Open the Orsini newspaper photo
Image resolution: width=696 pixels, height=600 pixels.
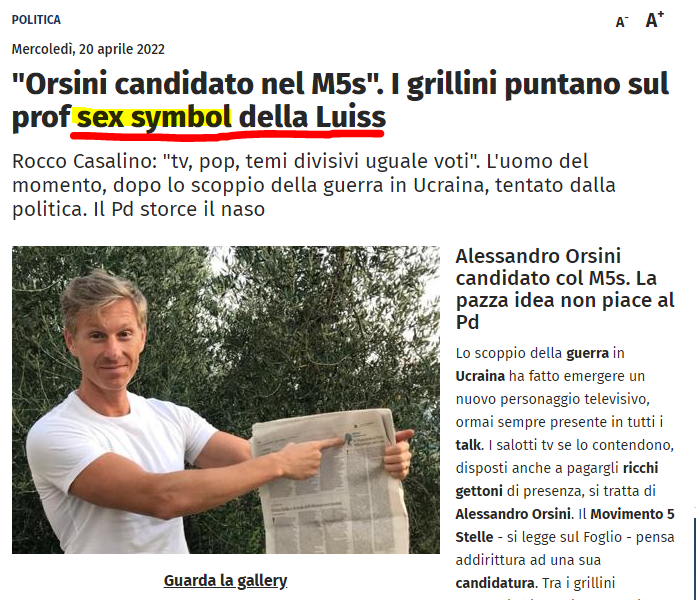(x=226, y=400)
